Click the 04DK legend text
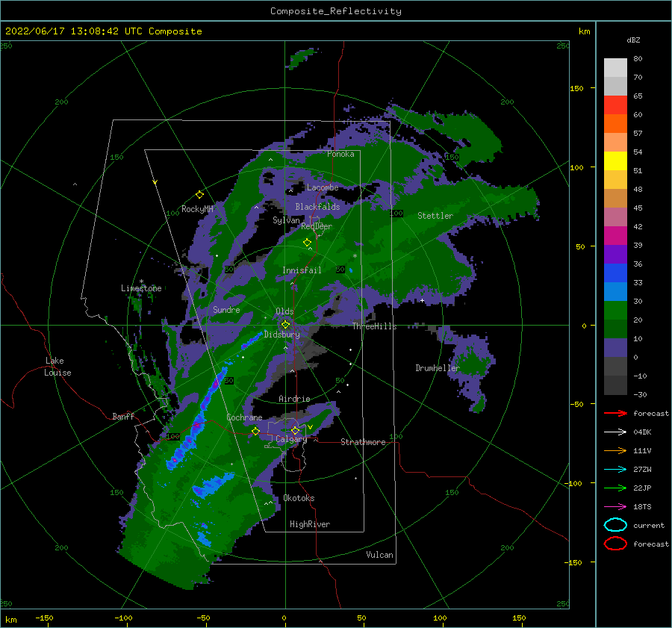The height and width of the screenshot is (628, 672). pos(642,432)
